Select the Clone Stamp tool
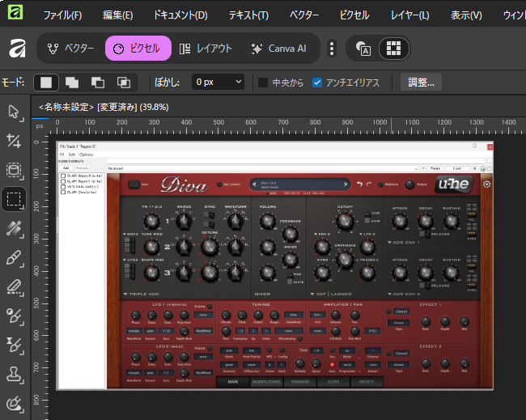The image size is (526, 420). pos(14,373)
